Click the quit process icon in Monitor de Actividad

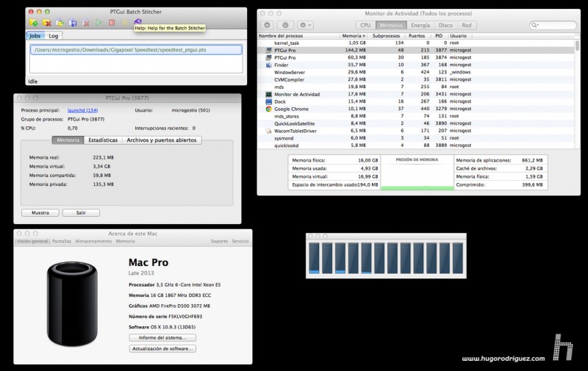coord(267,25)
